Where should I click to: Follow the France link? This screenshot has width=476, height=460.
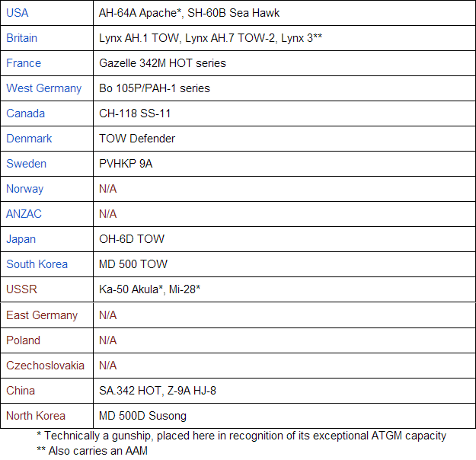pyautogui.click(x=24, y=63)
